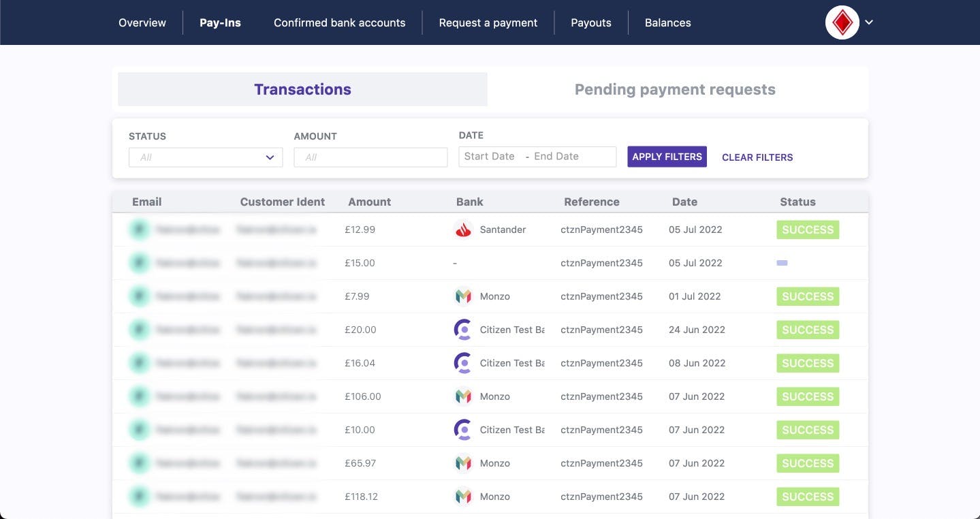Click the 24 Jun 2022 date cell
The image size is (980, 519).
tap(697, 330)
